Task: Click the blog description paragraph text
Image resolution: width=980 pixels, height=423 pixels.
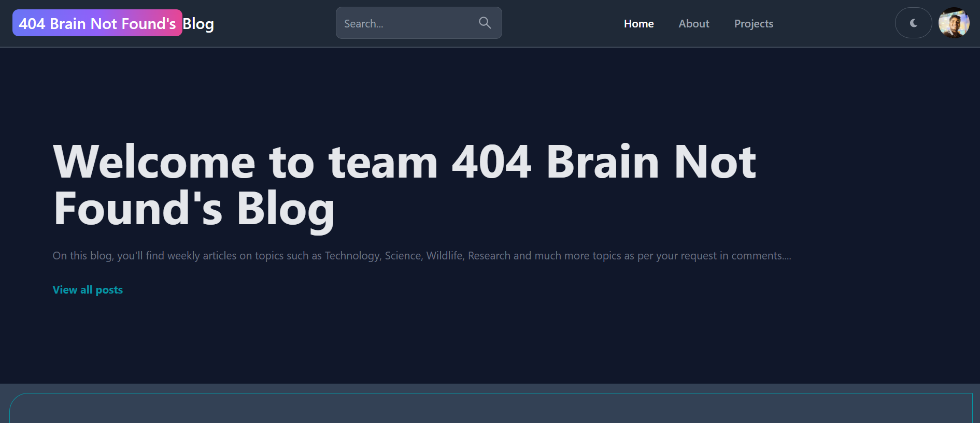Action: [x=422, y=256]
